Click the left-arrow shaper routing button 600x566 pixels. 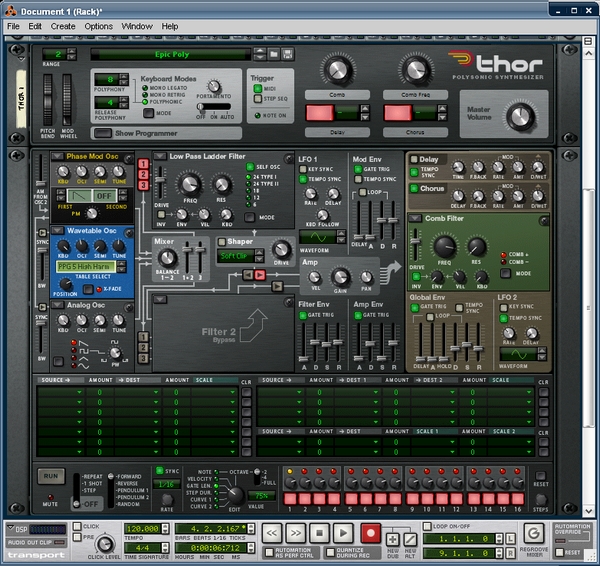click(248, 275)
